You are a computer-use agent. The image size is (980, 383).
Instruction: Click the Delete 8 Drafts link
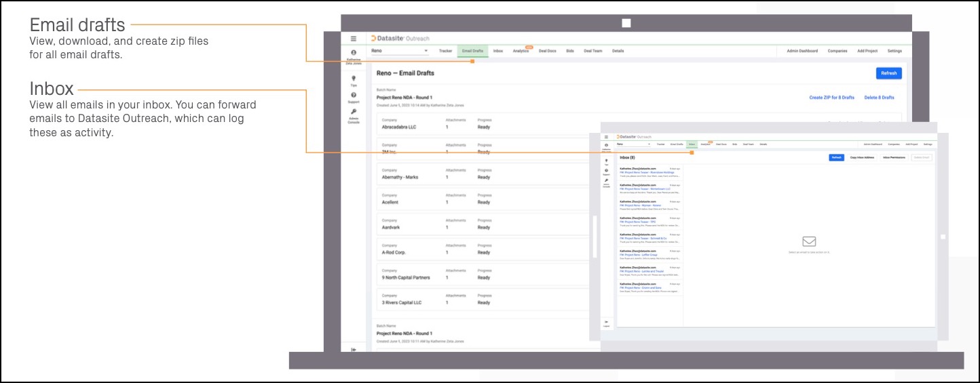(x=879, y=98)
